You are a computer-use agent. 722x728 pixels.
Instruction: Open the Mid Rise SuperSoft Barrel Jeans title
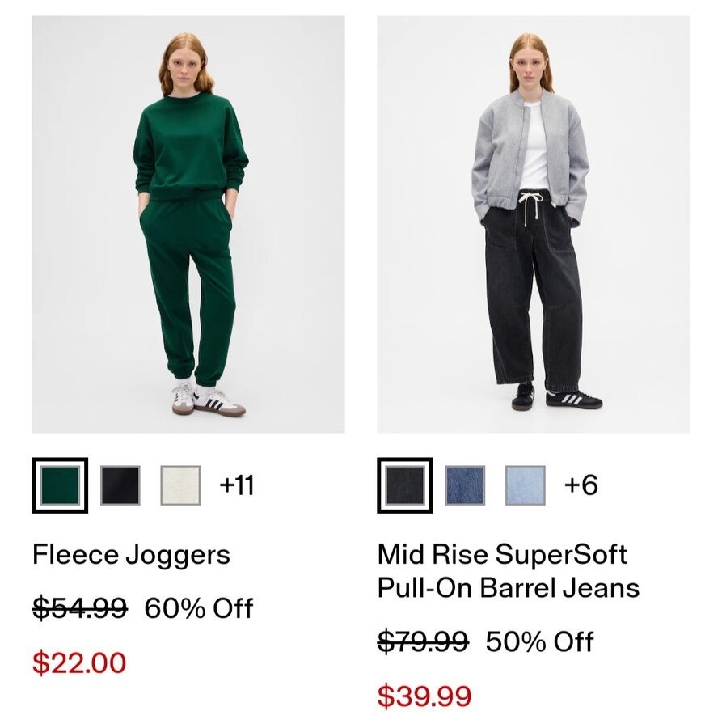pyautogui.click(x=508, y=571)
